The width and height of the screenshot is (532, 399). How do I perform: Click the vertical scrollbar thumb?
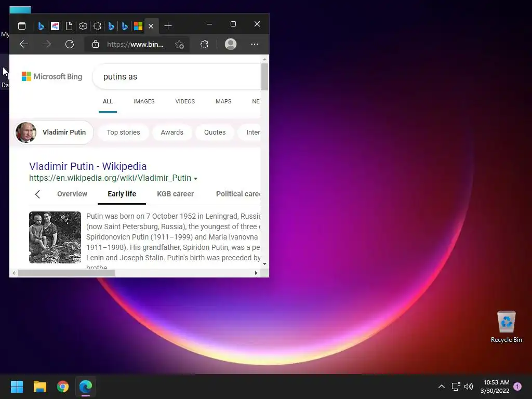coord(264,77)
